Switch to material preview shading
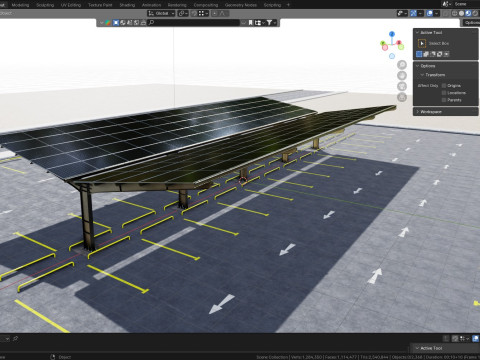The height and width of the screenshot is (360, 480). 468,13
